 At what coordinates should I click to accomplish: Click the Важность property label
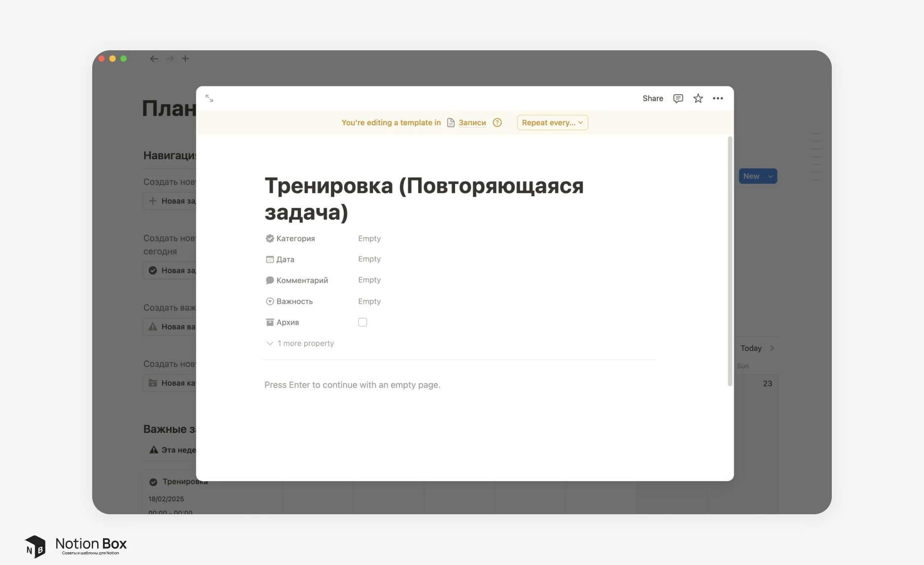[x=294, y=302]
